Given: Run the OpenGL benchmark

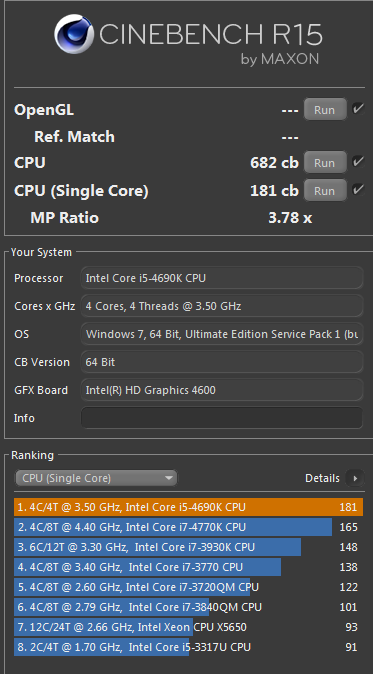Looking at the screenshot, I should [325, 110].
